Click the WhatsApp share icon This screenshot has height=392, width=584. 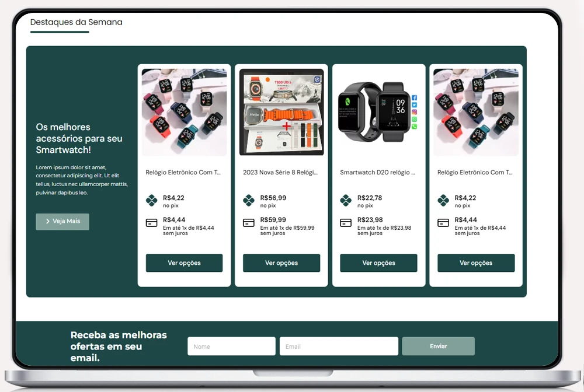point(414,120)
